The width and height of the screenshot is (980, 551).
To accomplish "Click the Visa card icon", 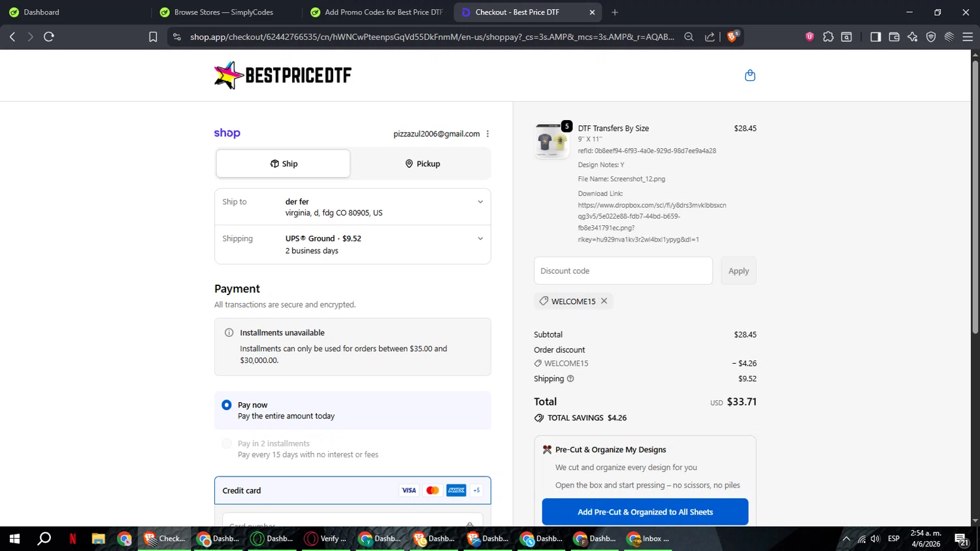I will tap(409, 490).
